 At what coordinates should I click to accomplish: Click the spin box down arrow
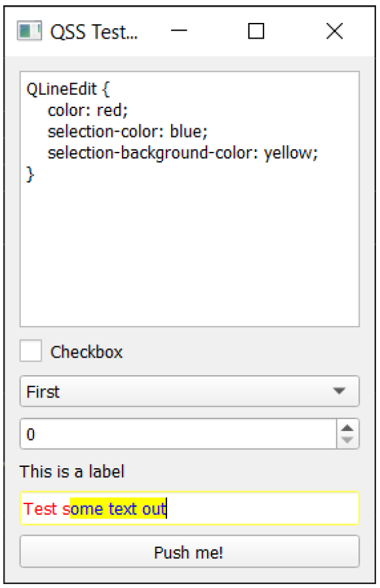pyautogui.click(x=348, y=440)
